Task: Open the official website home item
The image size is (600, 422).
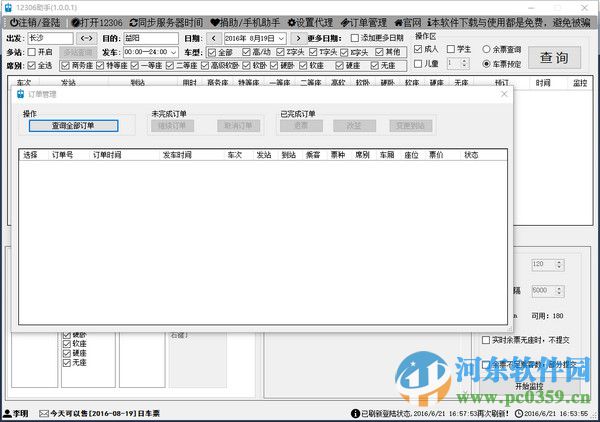Action: (x=408, y=23)
